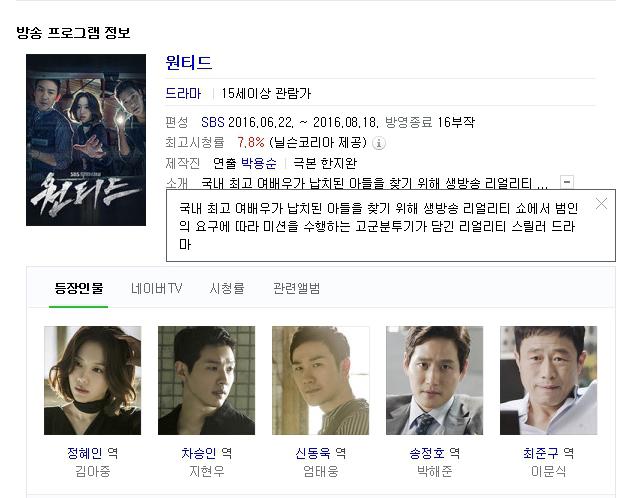Open the photo of 김아중
635x498 pixels.
click(x=93, y=381)
